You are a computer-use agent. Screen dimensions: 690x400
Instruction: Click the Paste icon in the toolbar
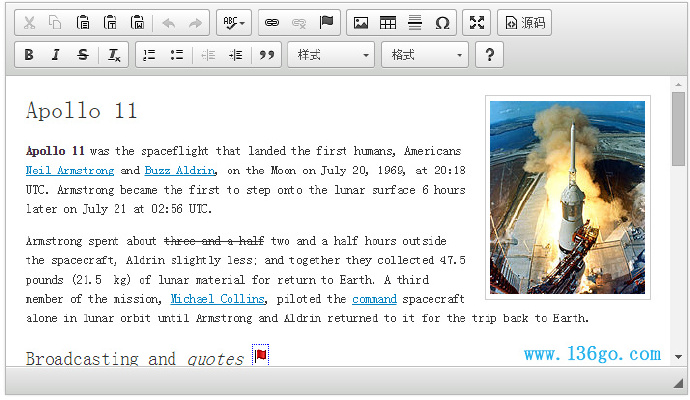coord(83,23)
